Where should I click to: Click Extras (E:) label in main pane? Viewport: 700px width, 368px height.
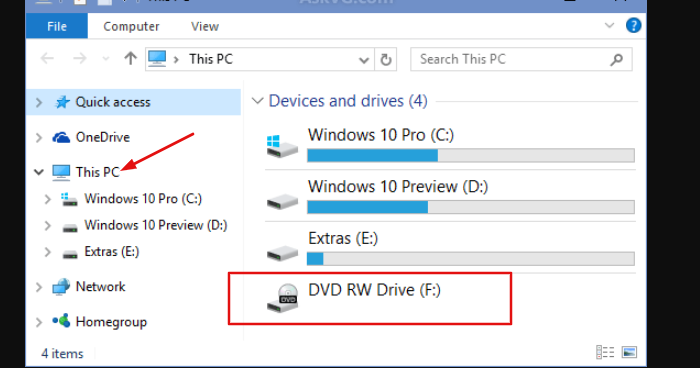(x=343, y=238)
